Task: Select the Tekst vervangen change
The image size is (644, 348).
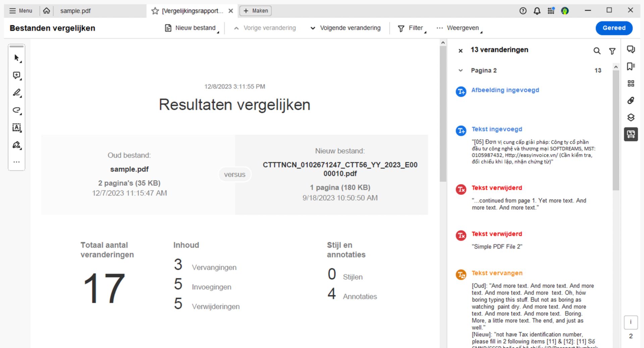Action: coord(497,273)
